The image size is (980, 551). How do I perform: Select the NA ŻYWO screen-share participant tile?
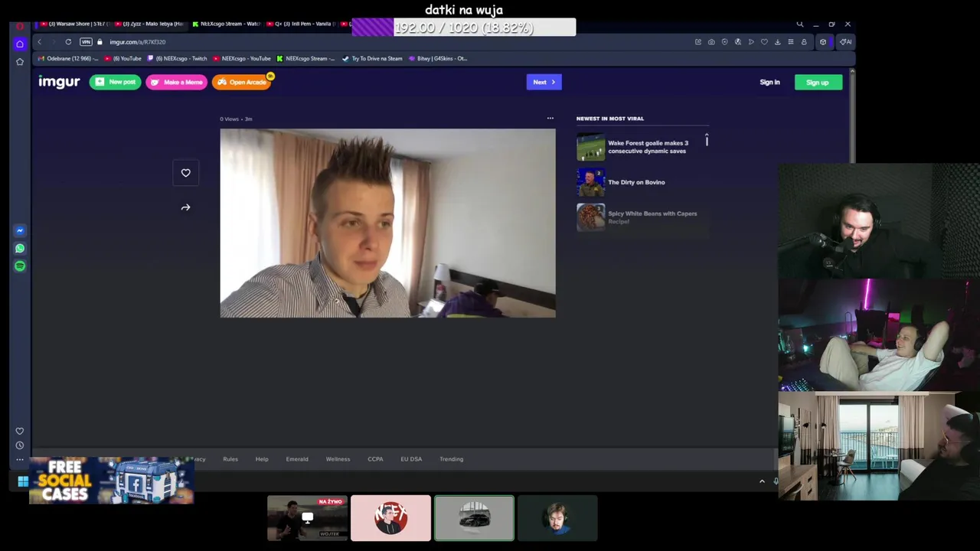point(307,518)
